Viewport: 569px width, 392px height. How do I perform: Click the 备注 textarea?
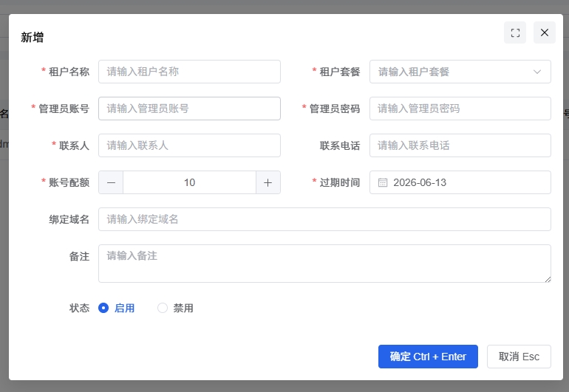(324, 264)
